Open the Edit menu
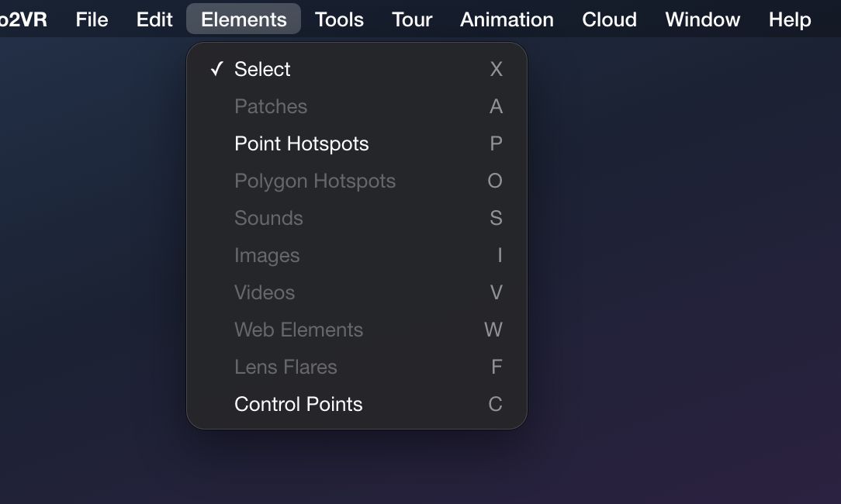This screenshot has width=841, height=504. click(x=154, y=19)
